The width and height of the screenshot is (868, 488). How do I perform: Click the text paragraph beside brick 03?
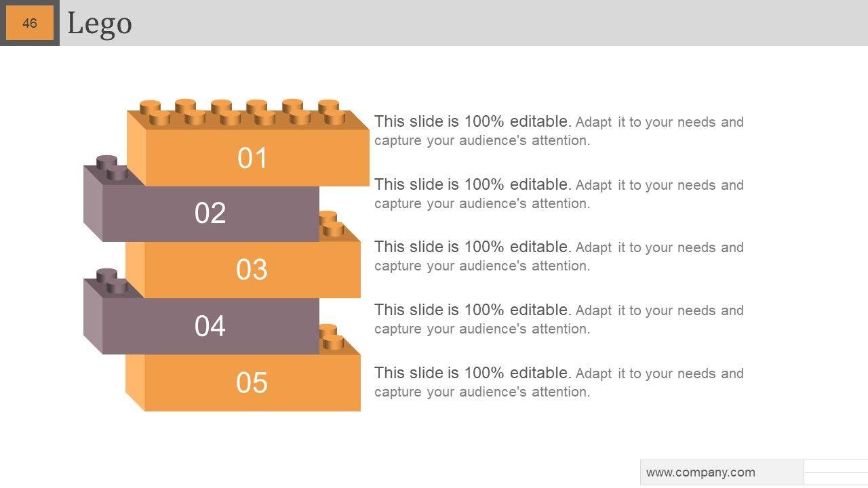click(x=559, y=256)
